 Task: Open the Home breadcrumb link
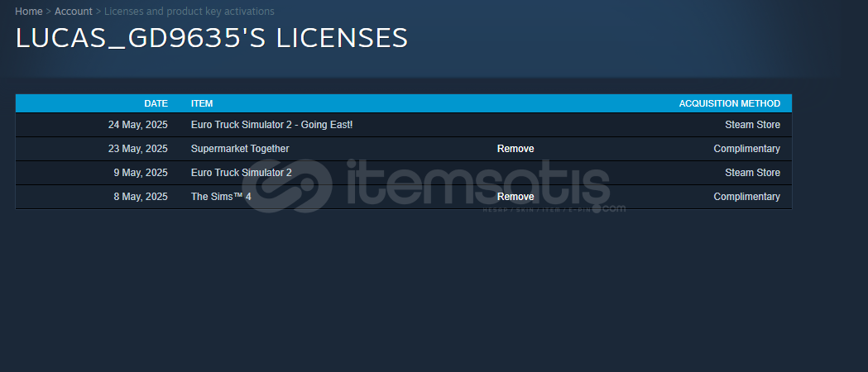coord(29,11)
